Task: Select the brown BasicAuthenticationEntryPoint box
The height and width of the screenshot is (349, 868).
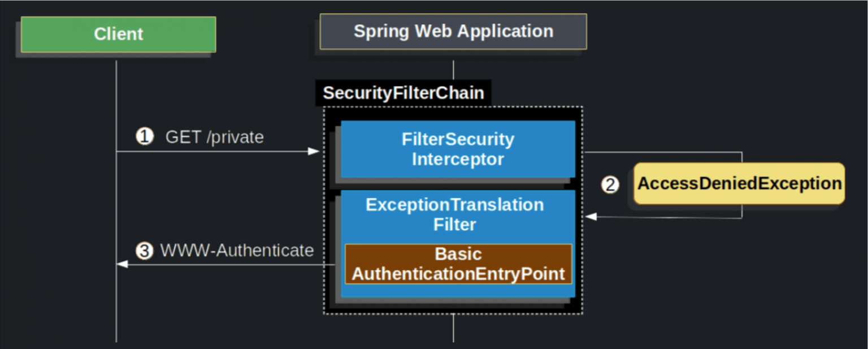Action: click(458, 264)
